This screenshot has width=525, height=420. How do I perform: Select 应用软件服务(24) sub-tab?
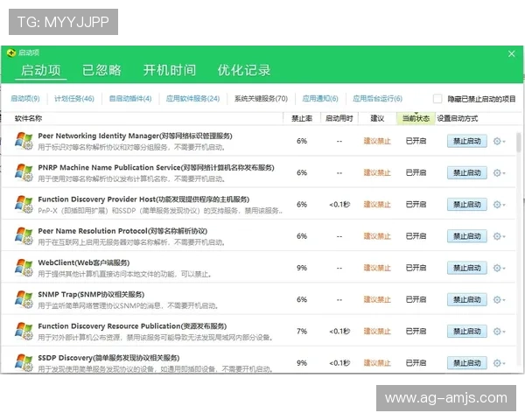pos(192,99)
